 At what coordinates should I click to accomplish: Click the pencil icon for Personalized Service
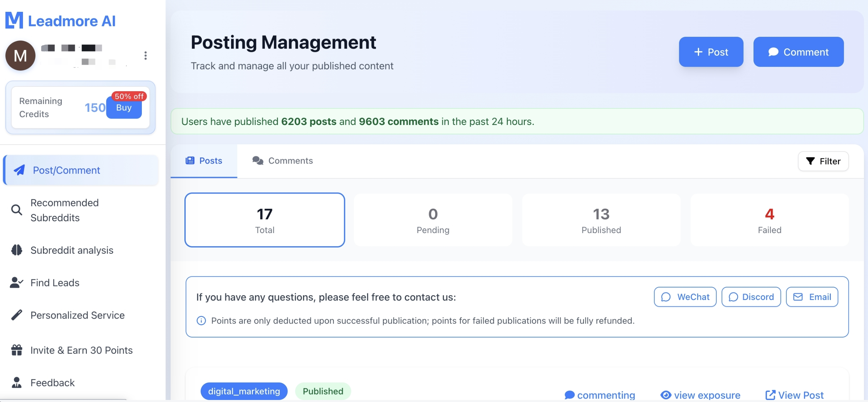[17, 315]
